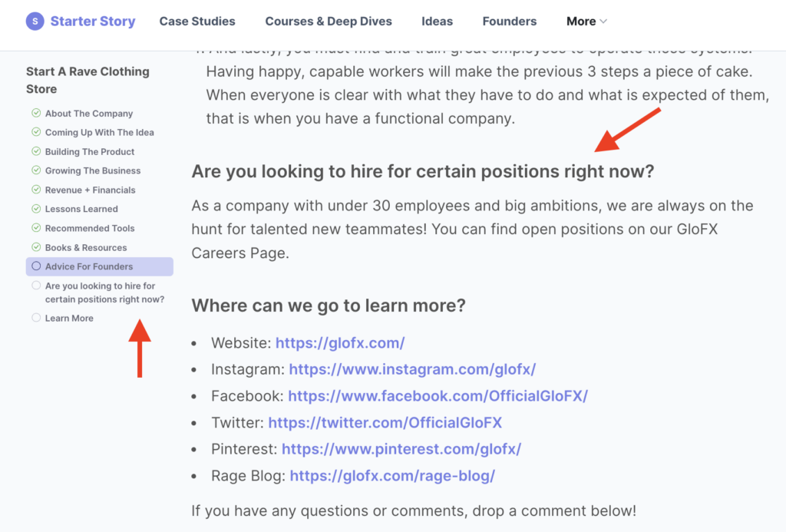The image size is (786, 532).
Task: Click the green checkmark beside About The Company
Action: pyautogui.click(x=36, y=113)
